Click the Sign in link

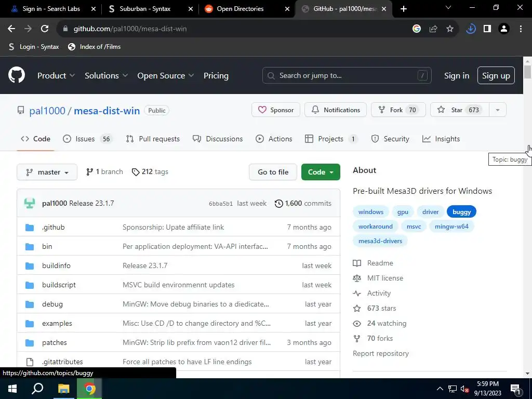(457, 76)
